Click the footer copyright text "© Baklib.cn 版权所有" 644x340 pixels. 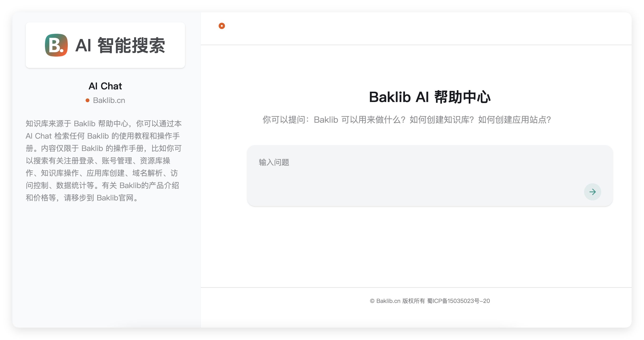[x=397, y=301]
